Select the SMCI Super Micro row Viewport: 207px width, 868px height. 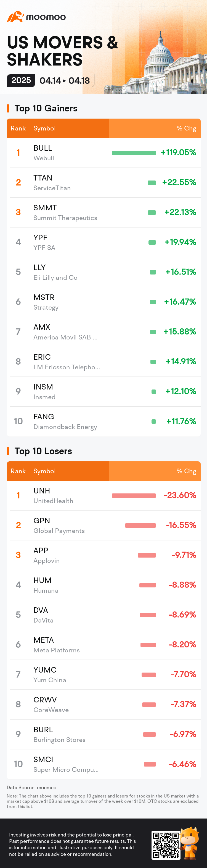(104, 764)
